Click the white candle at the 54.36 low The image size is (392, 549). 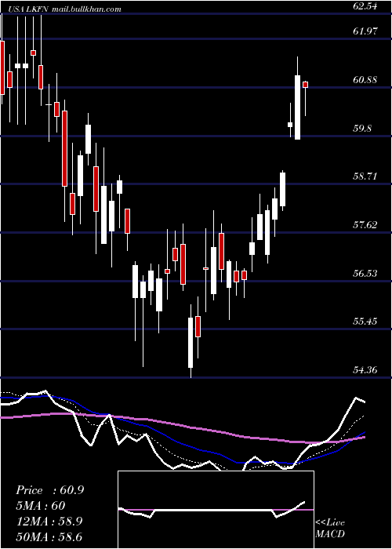[191, 343]
